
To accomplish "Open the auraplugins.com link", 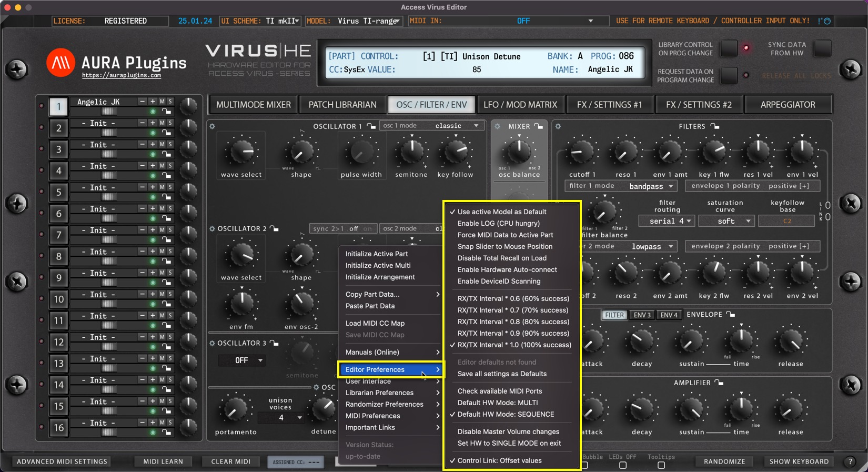I will 122,75.
